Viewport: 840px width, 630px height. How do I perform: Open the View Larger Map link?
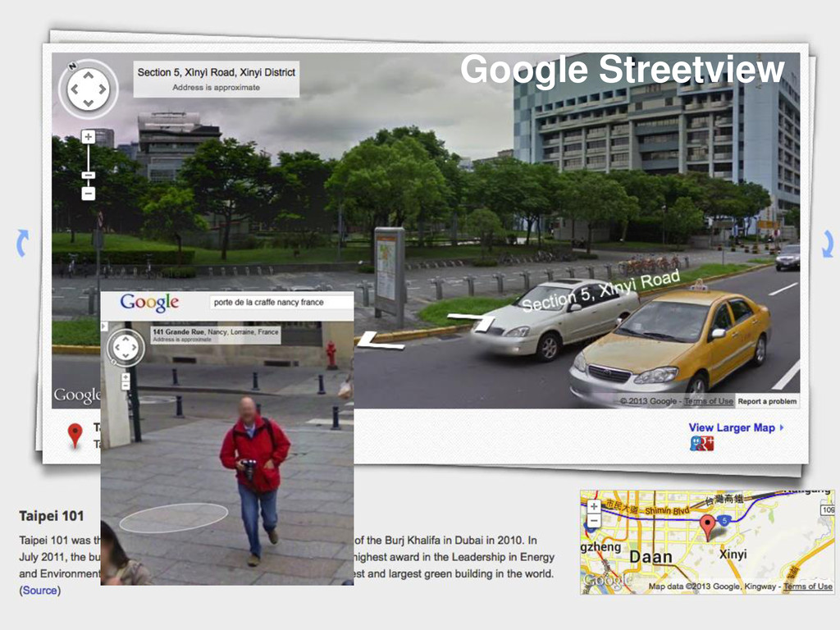click(736, 427)
